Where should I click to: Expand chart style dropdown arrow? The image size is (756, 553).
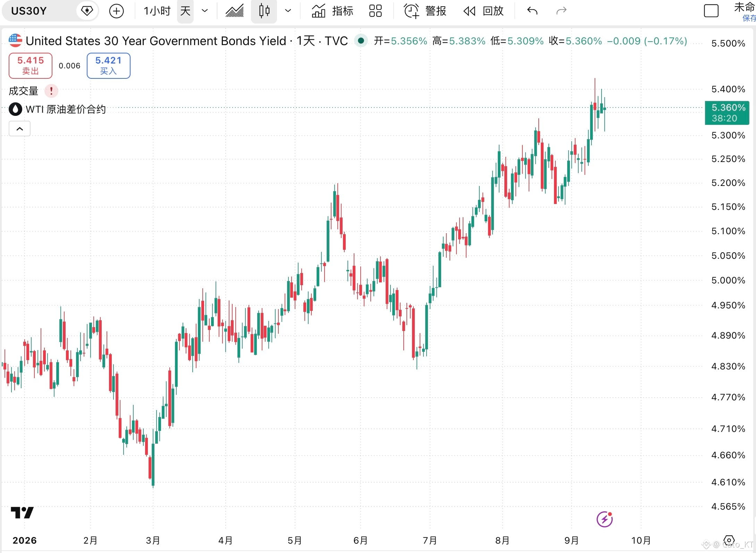(288, 11)
